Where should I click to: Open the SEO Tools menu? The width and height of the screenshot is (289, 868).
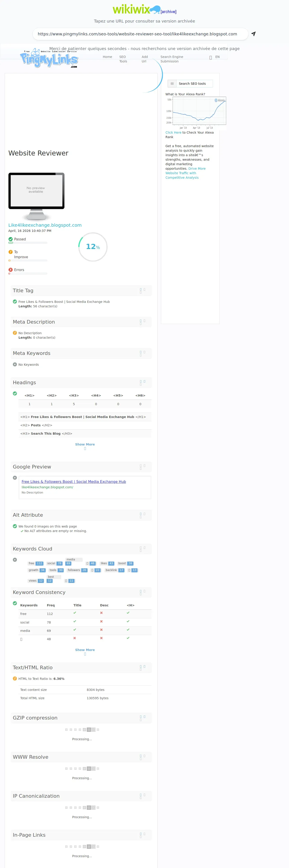pyautogui.click(x=123, y=59)
